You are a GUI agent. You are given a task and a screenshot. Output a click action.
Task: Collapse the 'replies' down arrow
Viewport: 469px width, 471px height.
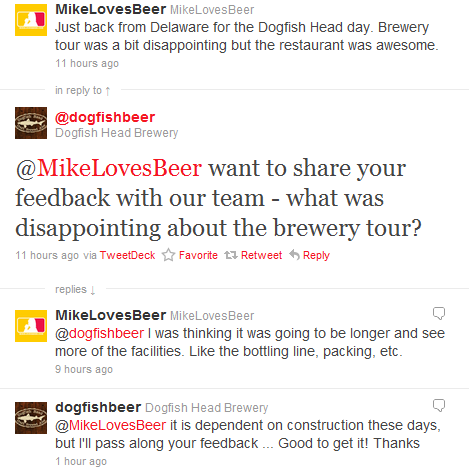pos(93,290)
